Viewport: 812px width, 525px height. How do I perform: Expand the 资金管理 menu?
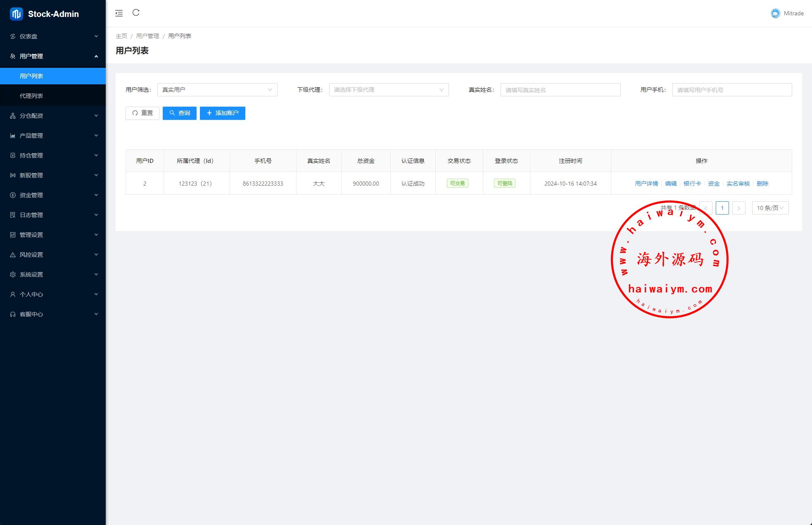point(53,195)
